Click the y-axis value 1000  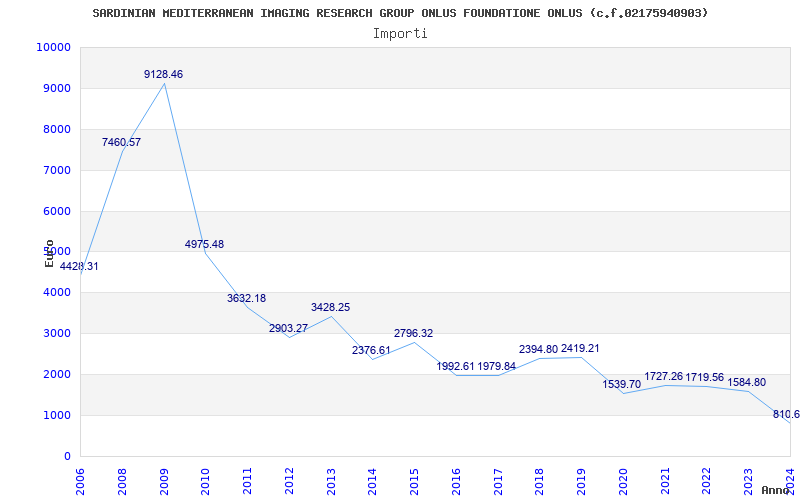click(56, 415)
